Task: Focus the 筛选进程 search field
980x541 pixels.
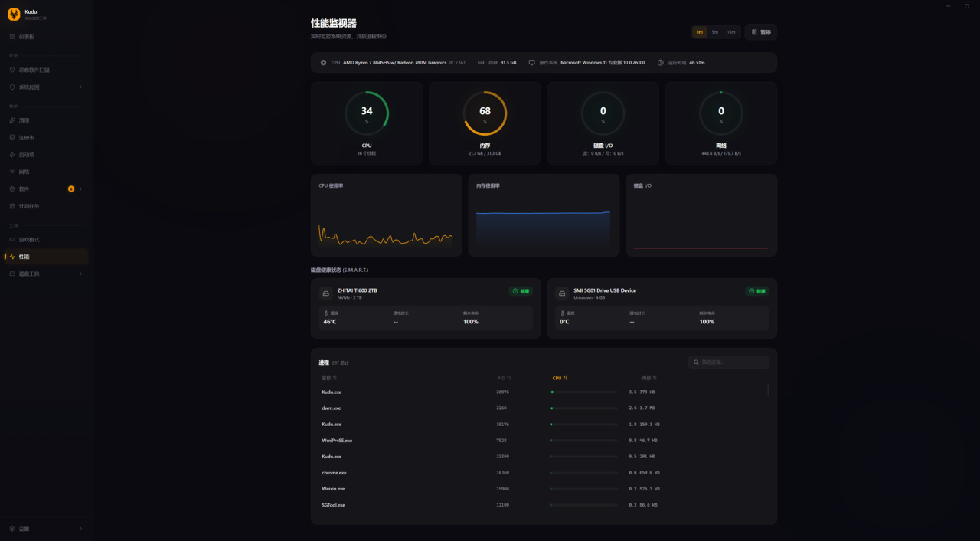Action: 729,362
